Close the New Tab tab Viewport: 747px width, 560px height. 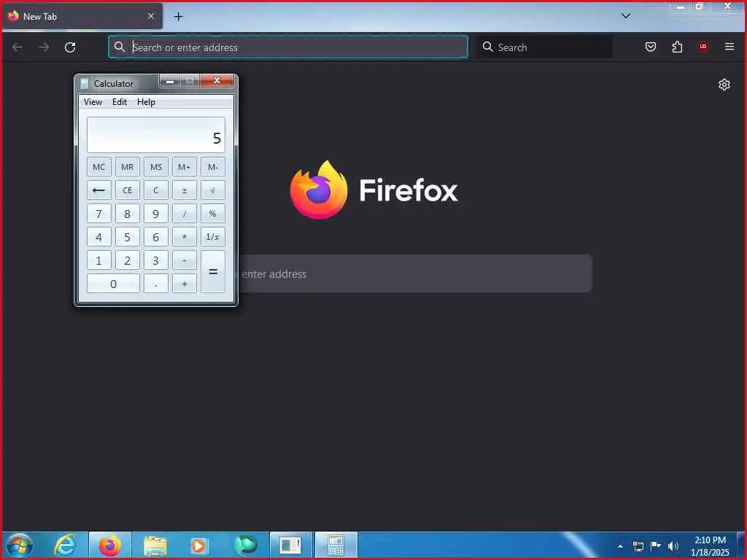point(150,17)
